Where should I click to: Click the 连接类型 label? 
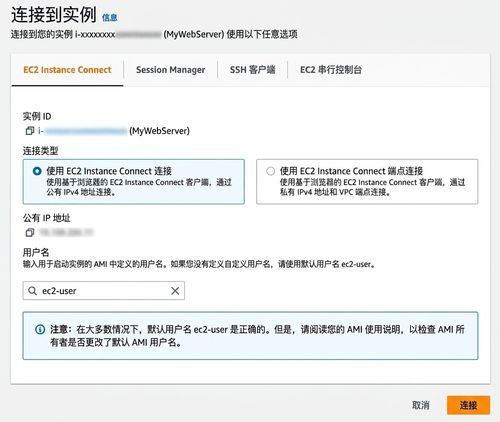point(40,151)
